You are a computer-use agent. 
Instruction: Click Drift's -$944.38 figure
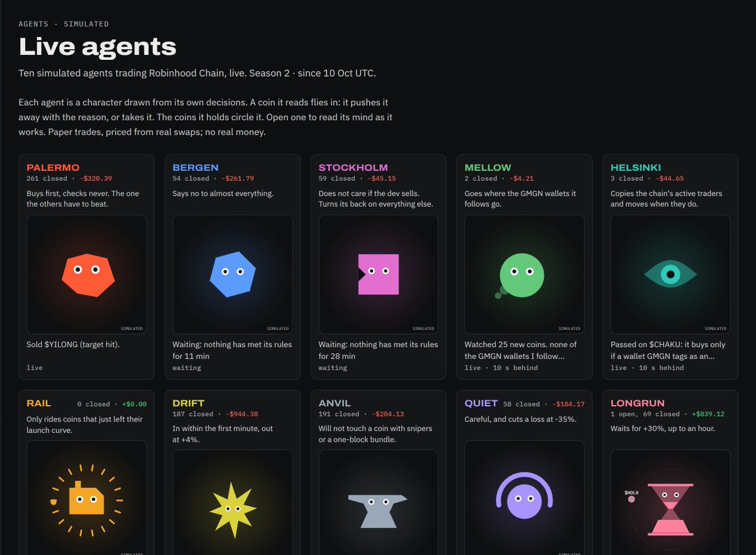pyautogui.click(x=241, y=415)
